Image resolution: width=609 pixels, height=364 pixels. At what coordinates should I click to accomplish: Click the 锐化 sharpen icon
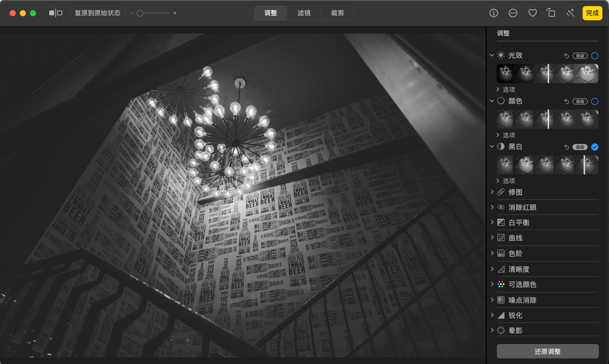[501, 315]
